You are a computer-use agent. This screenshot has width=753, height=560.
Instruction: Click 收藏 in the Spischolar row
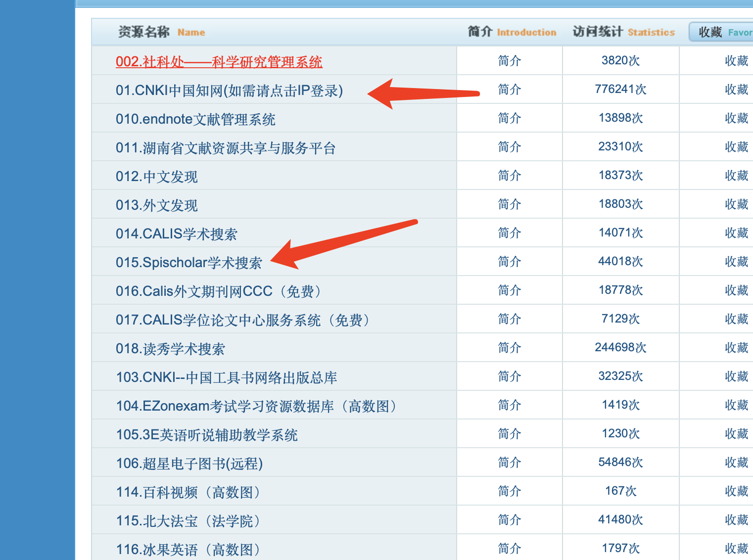click(x=737, y=262)
